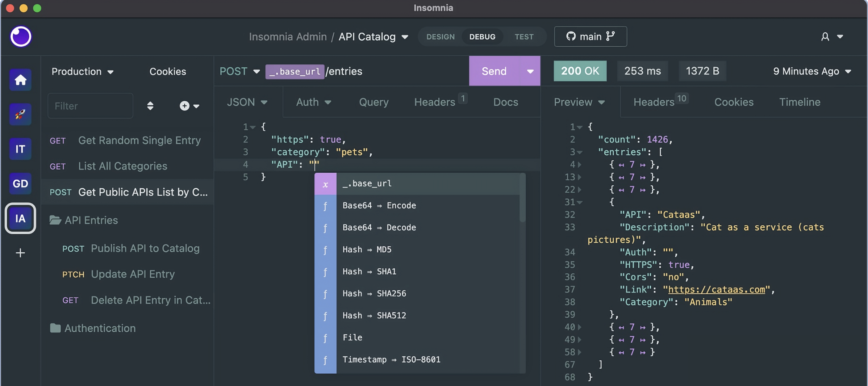Choose Hash ⇒ SHA512 from autocomplete

pos(417,316)
